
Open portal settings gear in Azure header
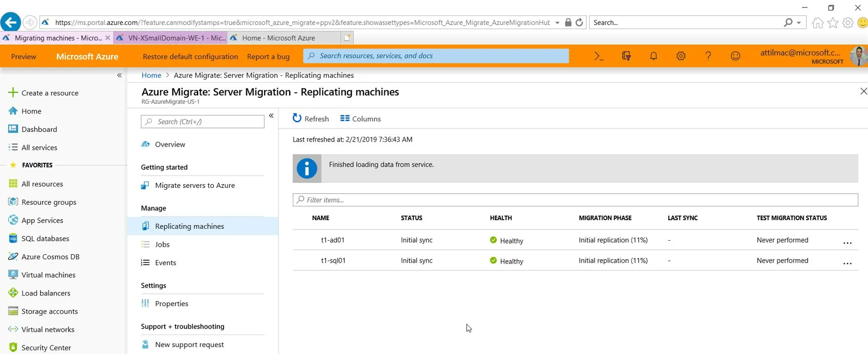click(x=681, y=56)
